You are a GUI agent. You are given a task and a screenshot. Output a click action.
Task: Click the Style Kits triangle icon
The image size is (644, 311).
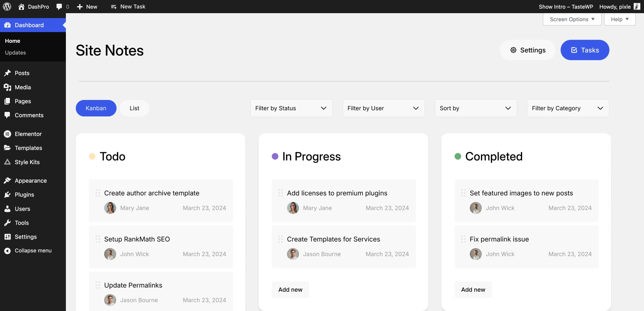click(7, 162)
